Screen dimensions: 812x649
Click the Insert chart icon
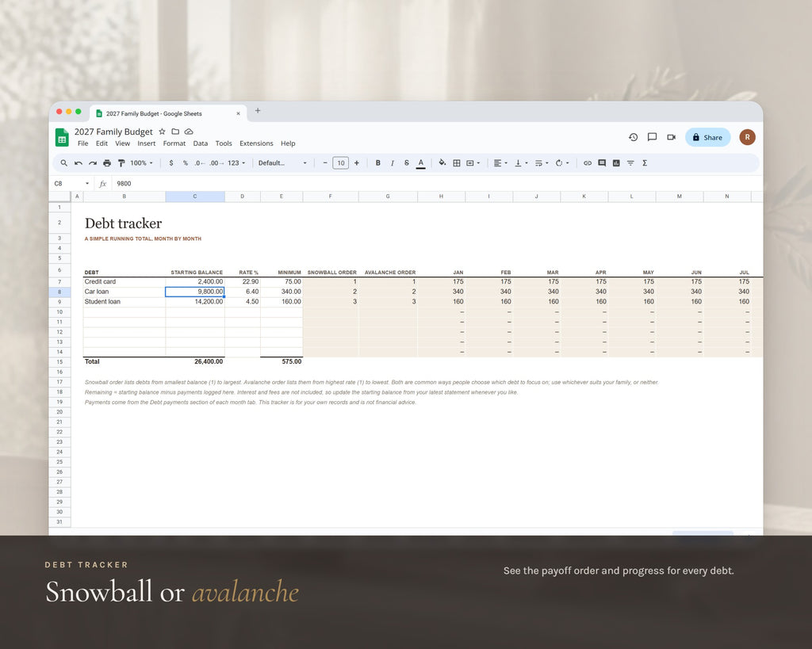tap(616, 163)
